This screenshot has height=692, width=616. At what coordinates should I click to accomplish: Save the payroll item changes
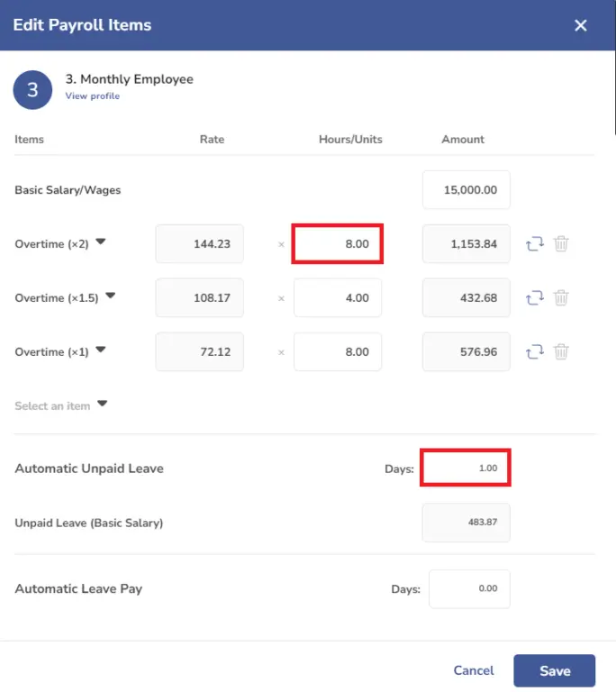[555, 670]
